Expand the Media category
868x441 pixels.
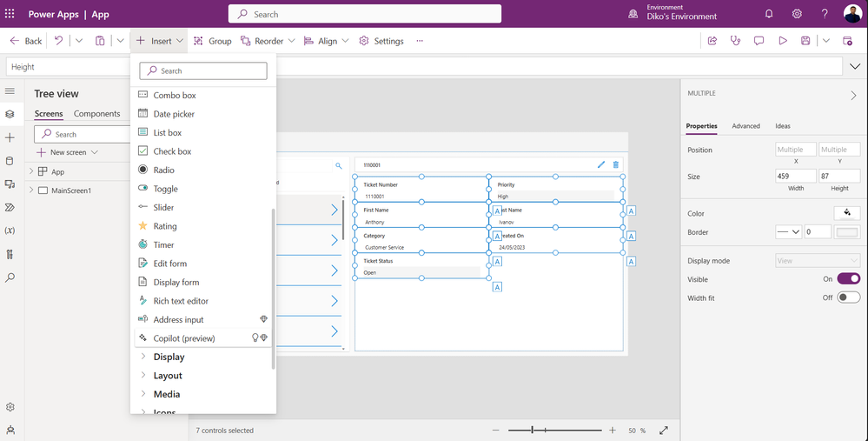(142, 394)
